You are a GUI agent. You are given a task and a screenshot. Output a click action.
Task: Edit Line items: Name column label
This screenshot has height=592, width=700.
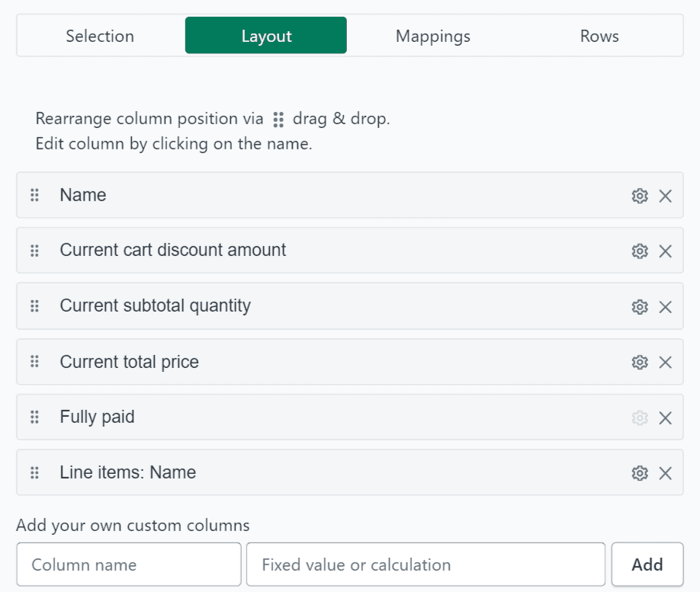(128, 472)
